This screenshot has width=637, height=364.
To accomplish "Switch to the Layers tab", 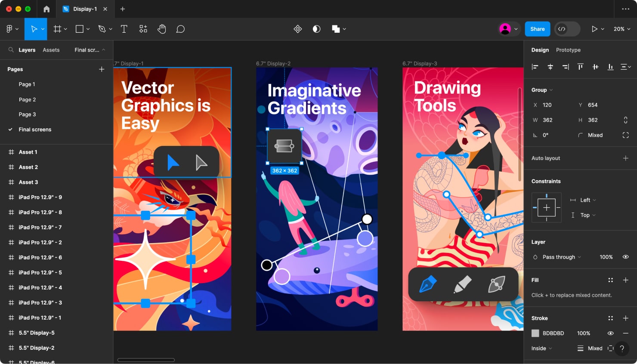I will point(27,50).
